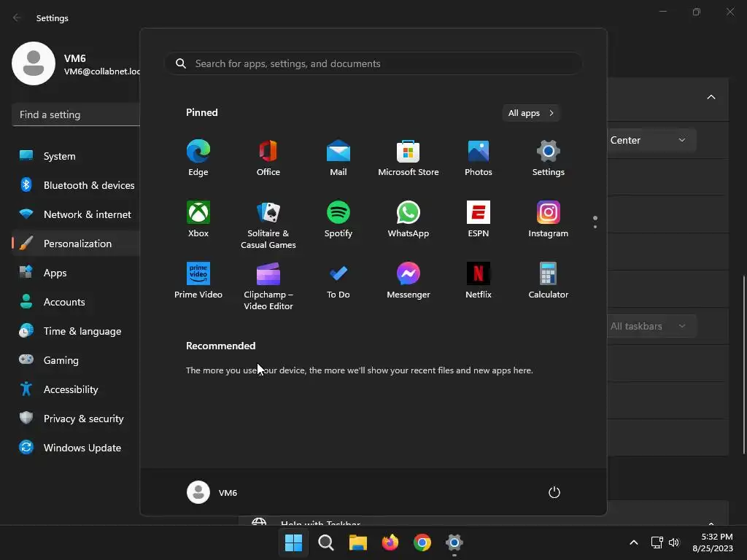Open Instagram from Start menu
This screenshot has width=747, height=560.
(549, 219)
